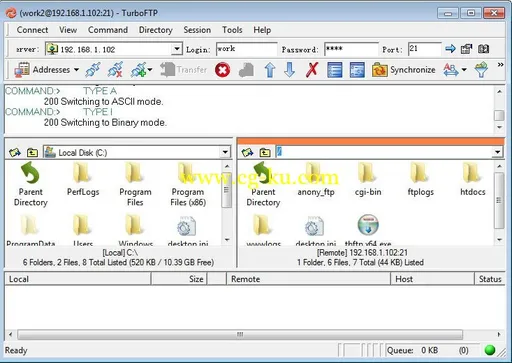Click the red Abort button
Screen dimensions: 512x363
point(222,70)
